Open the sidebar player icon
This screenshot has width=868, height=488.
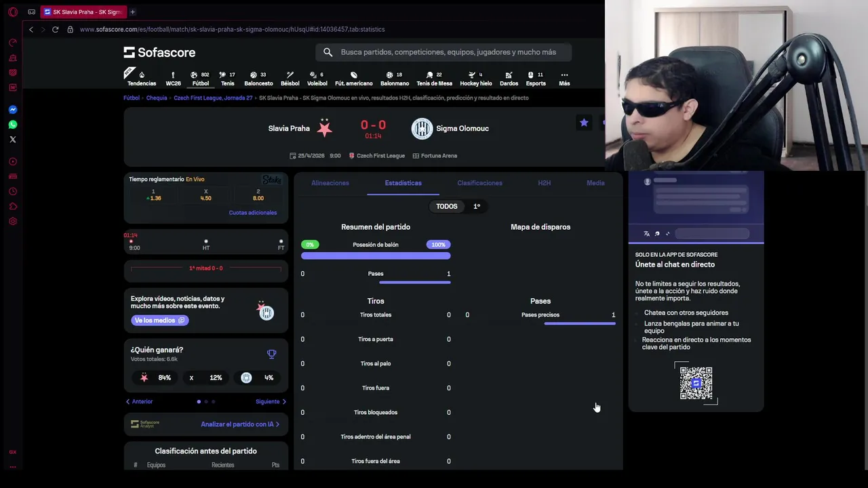click(12, 161)
